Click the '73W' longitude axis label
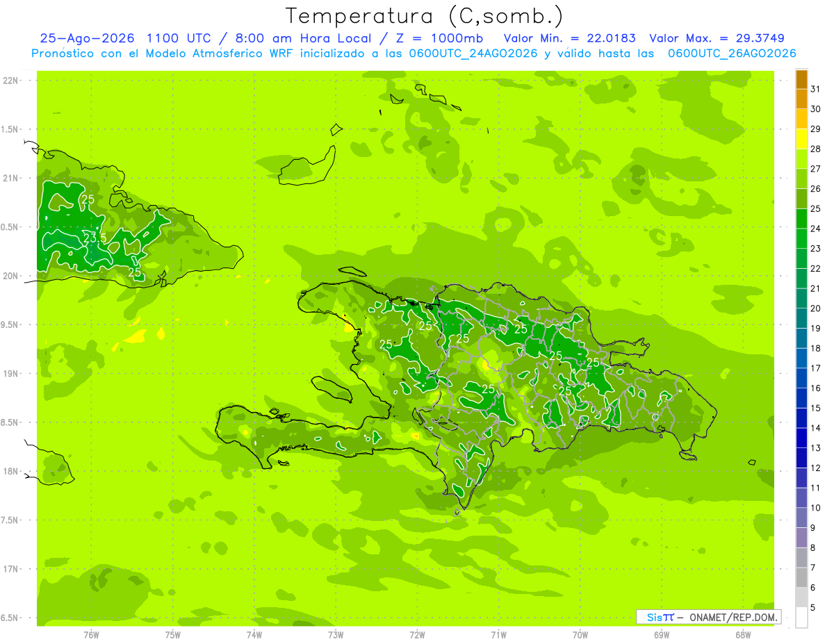834x644 pixels. tap(336, 634)
